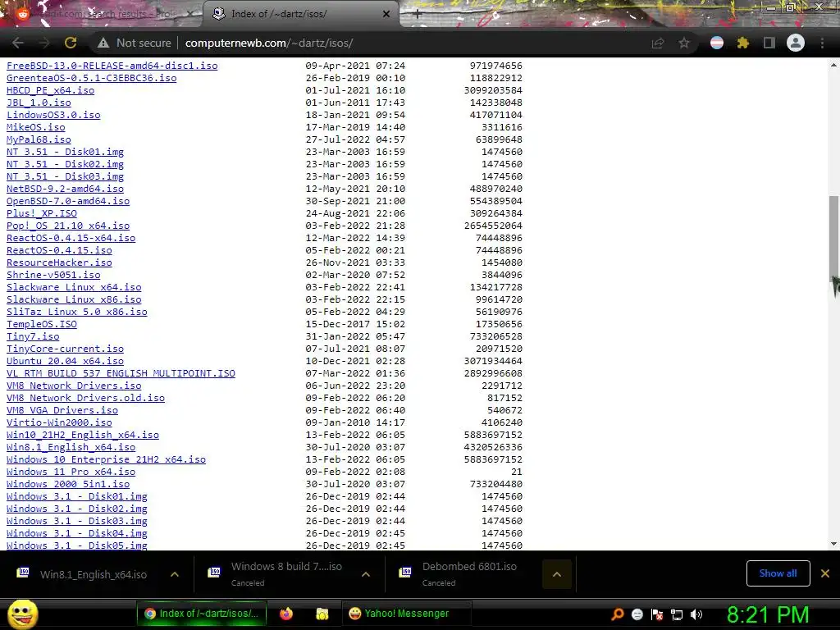
Task: Select the Chrome Index of taskbar button
Action: pos(202,614)
